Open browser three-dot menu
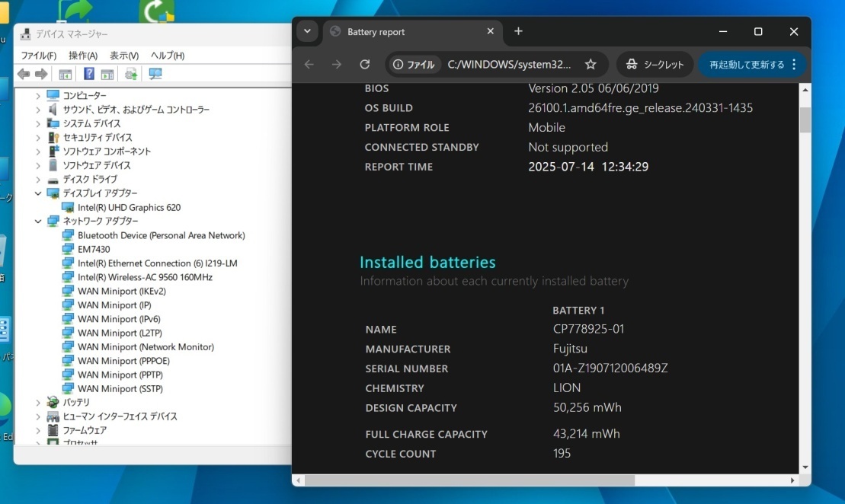 794,65
